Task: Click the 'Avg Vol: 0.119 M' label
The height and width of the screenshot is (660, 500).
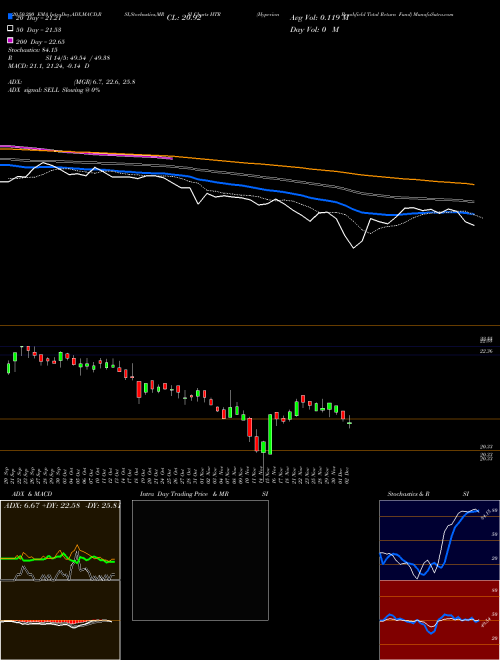Action: (319, 18)
